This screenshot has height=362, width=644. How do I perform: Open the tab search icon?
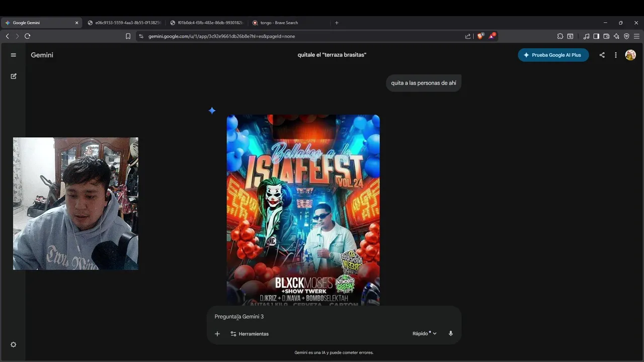point(570,36)
